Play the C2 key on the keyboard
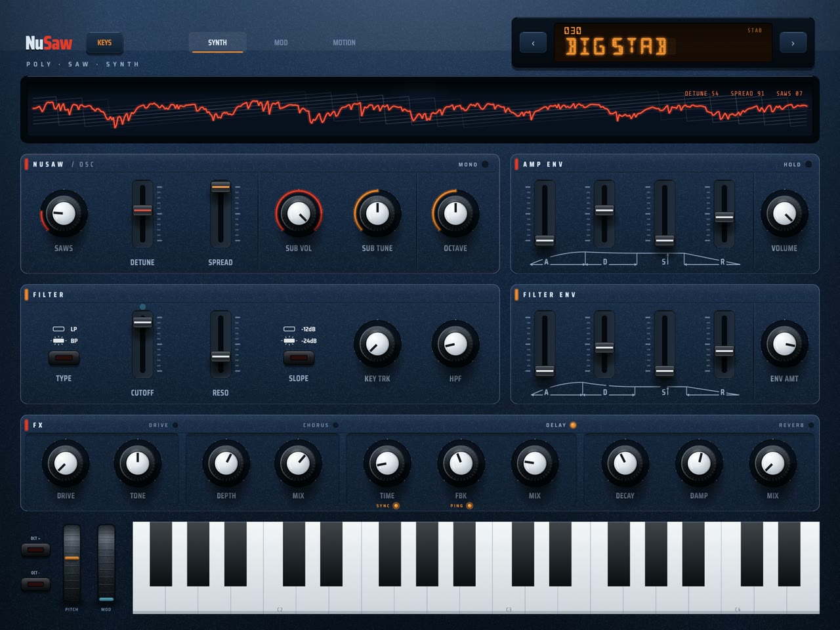The height and width of the screenshot is (630, 840). click(x=280, y=598)
